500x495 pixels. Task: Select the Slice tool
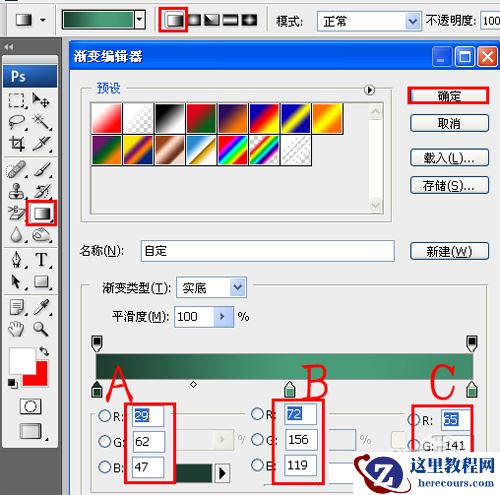(41, 144)
